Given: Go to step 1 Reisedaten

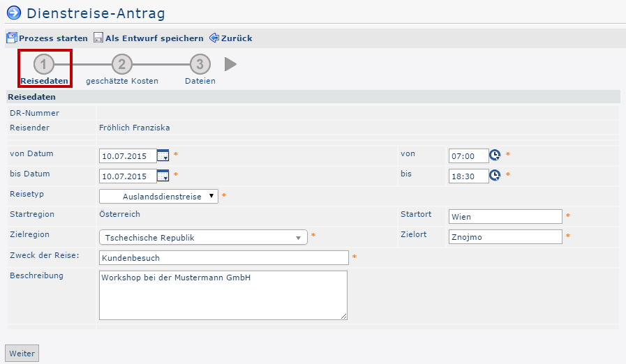Looking at the screenshot, I should click(44, 65).
